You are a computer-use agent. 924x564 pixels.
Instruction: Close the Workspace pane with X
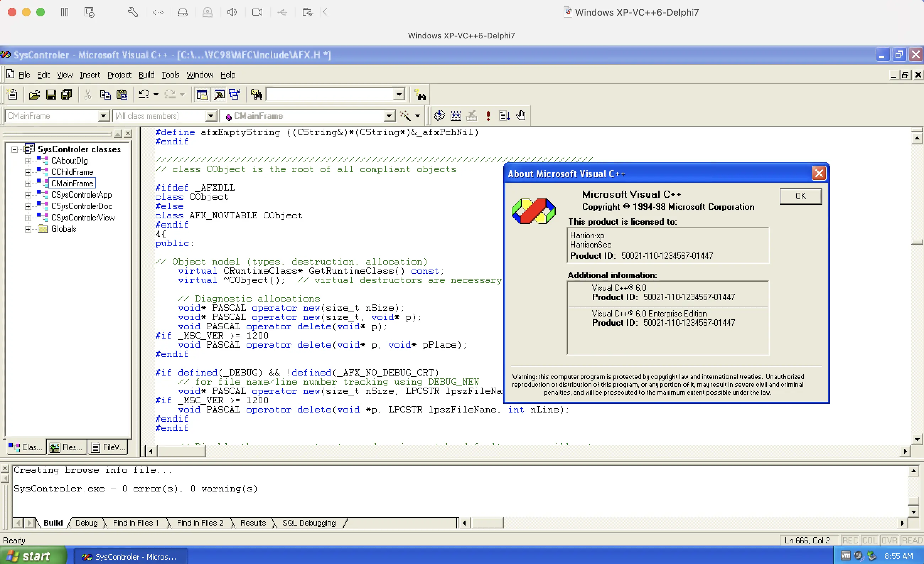(x=128, y=133)
